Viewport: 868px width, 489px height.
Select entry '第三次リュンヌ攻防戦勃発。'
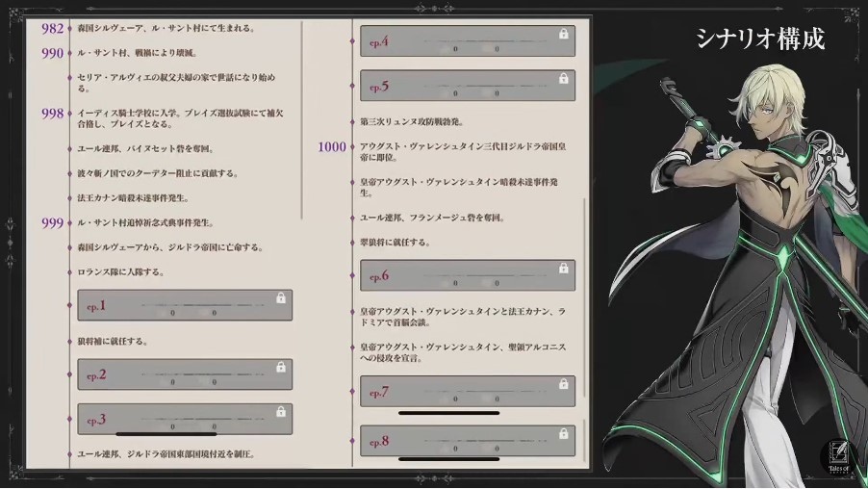pyautogui.click(x=412, y=122)
